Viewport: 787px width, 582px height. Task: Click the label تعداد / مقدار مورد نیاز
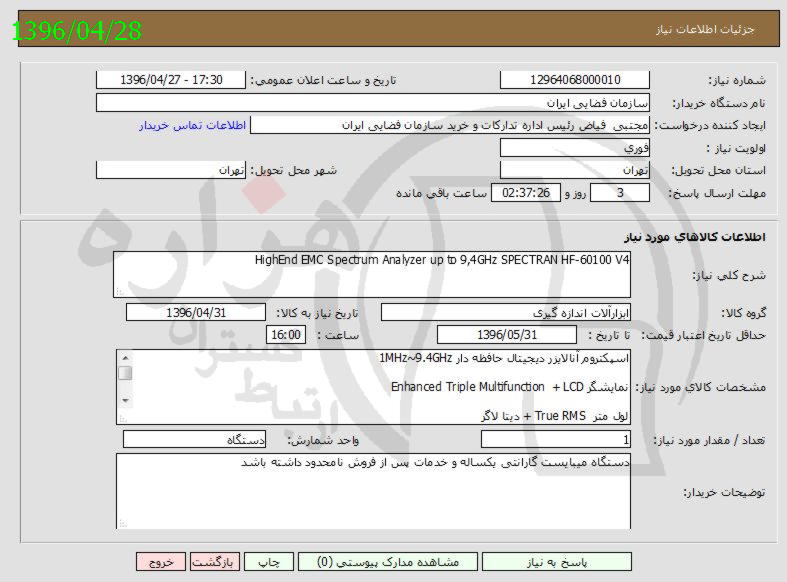(709, 441)
